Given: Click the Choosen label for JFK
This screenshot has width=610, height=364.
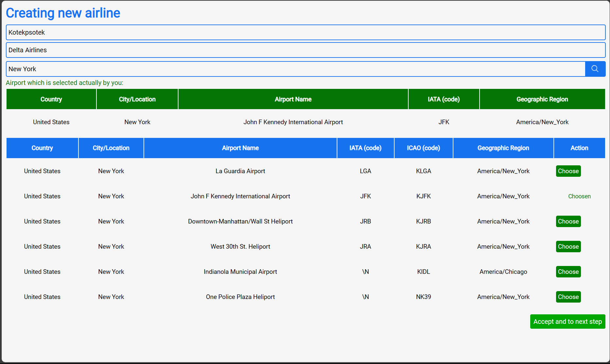Looking at the screenshot, I should point(579,196).
